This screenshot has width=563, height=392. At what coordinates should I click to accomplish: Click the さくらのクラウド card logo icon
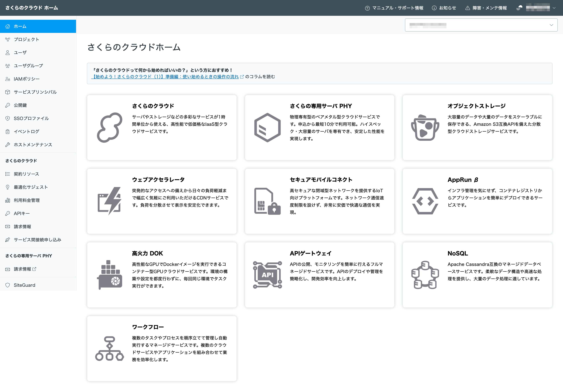109,127
